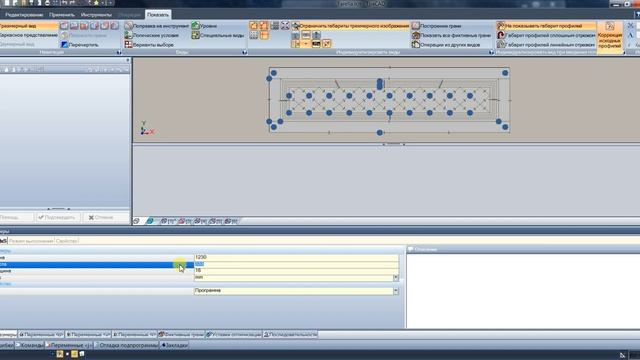The width and height of the screenshot is (640, 360).
Task: Open Варианты выбора selection options
Action: (x=149, y=44)
